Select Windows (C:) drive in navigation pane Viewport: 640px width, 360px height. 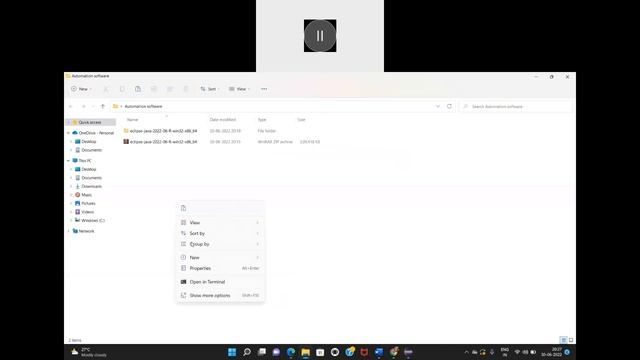(x=93, y=221)
